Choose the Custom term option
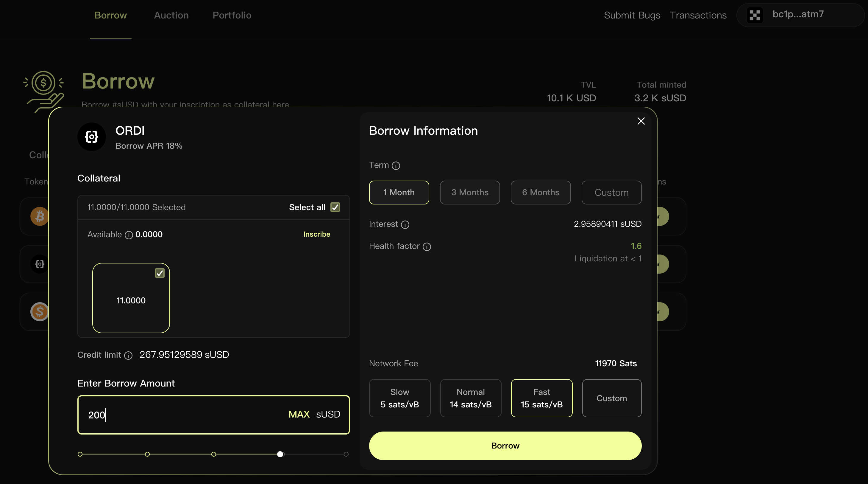868x484 pixels. coord(611,193)
